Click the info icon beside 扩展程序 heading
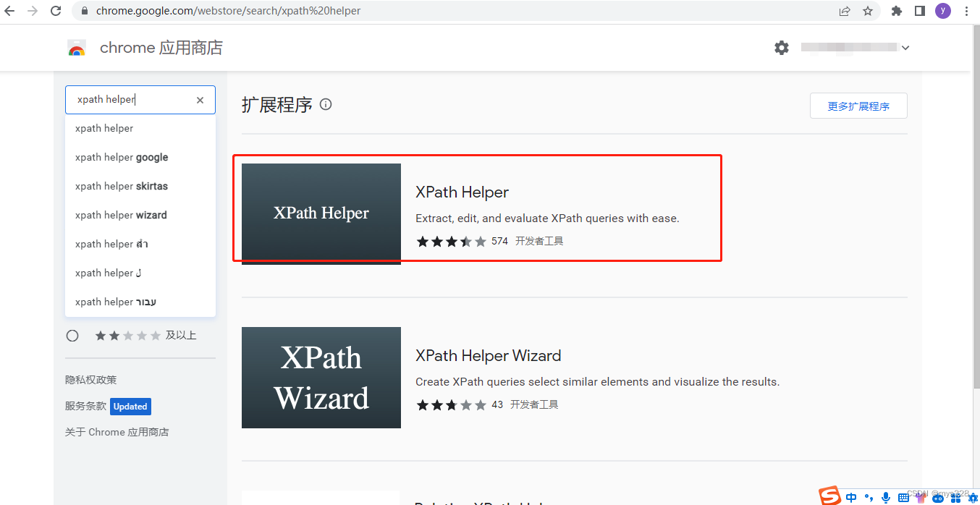Image resolution: width=980 pixels, height=505 pixels. pyautogui.click(x=326, y=104)
